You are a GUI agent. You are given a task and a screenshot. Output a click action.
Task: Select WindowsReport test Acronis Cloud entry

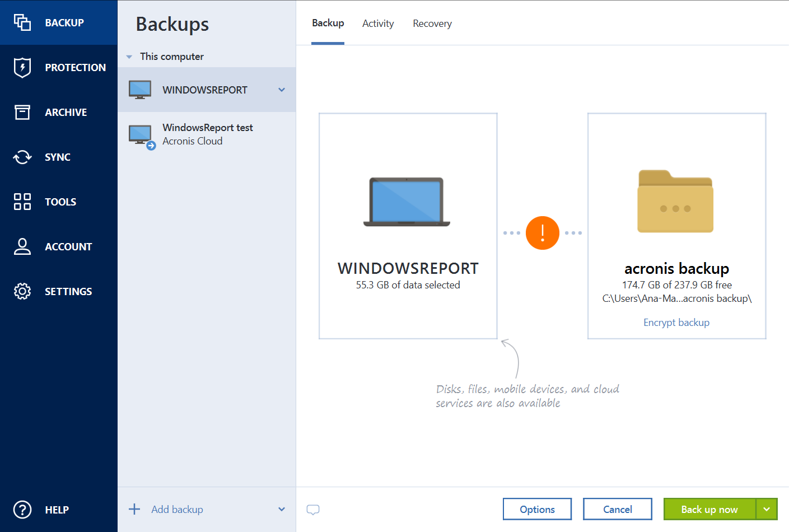click(207, 135)
